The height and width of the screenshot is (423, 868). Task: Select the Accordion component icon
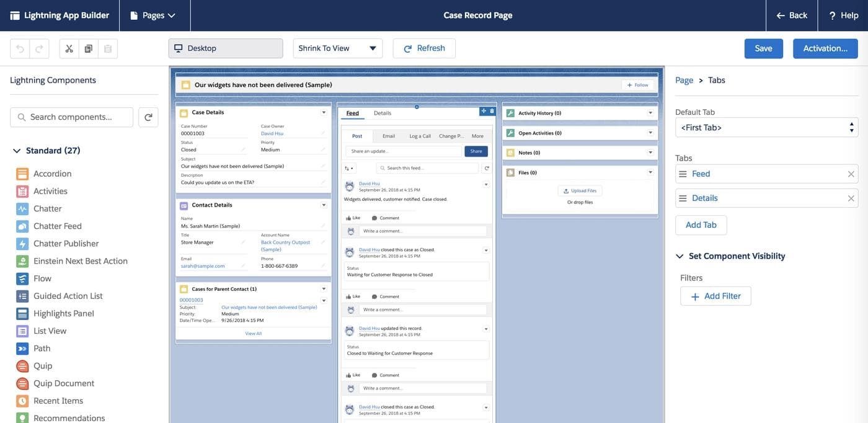pyautogui.click(x=22, y=174)
